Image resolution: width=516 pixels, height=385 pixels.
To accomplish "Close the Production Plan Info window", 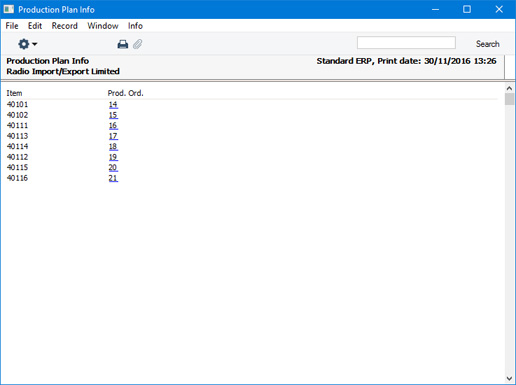I will click(499, 9).
